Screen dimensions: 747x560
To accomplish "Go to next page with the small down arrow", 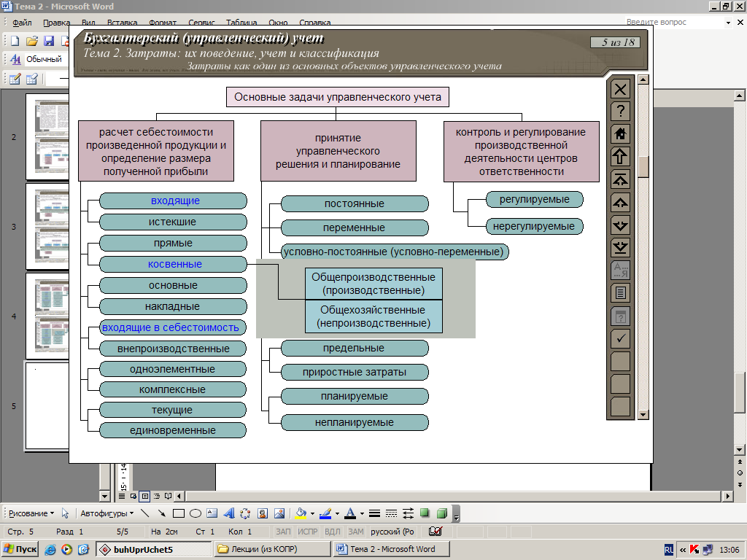I will point(620,225).
